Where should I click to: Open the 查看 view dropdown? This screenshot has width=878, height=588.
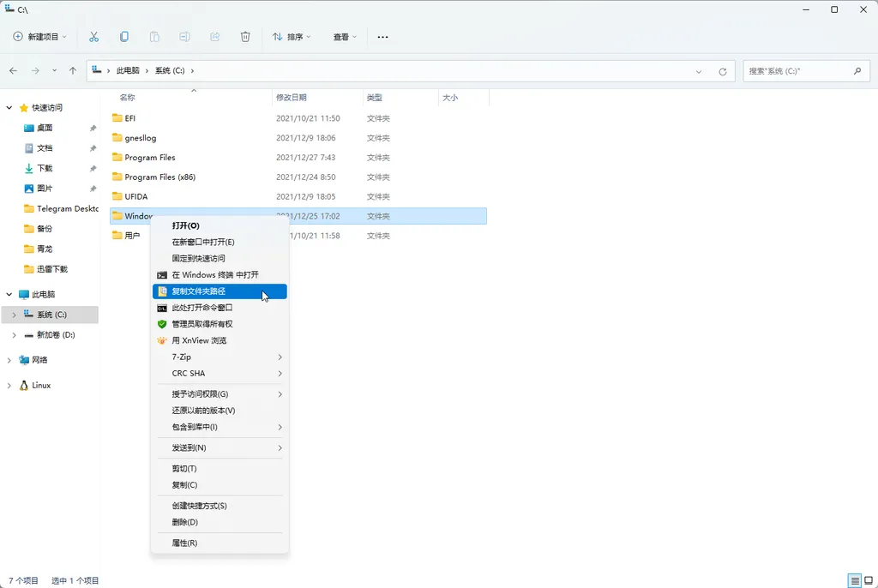[x=345, y=37]
